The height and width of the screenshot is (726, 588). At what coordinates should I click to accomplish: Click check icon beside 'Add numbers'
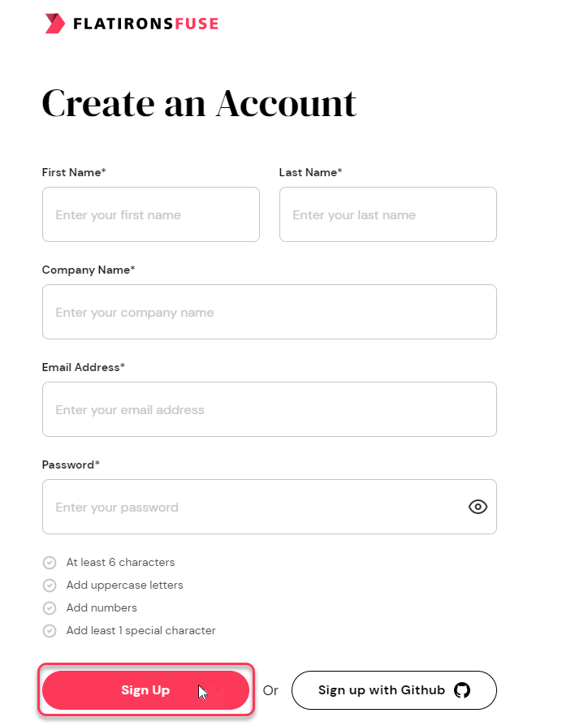tap(50, 607)
